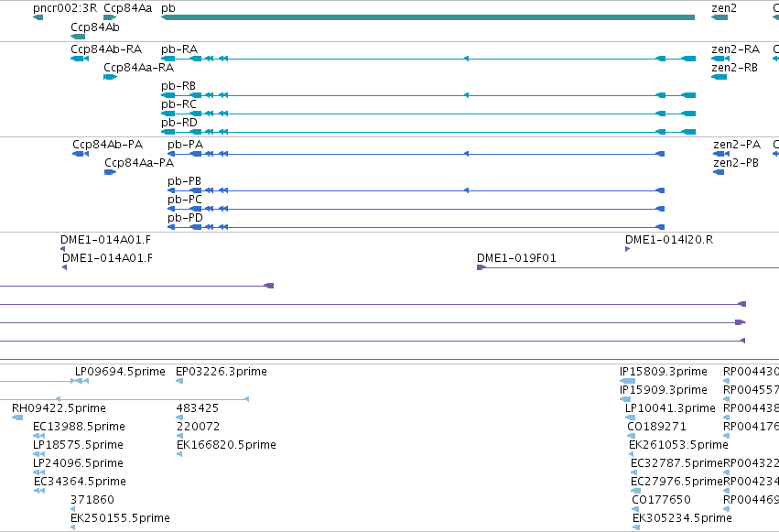Select the zen2 gene glyph
The image size is (779, 532).
pyautogui.click(x=719, y=17)
